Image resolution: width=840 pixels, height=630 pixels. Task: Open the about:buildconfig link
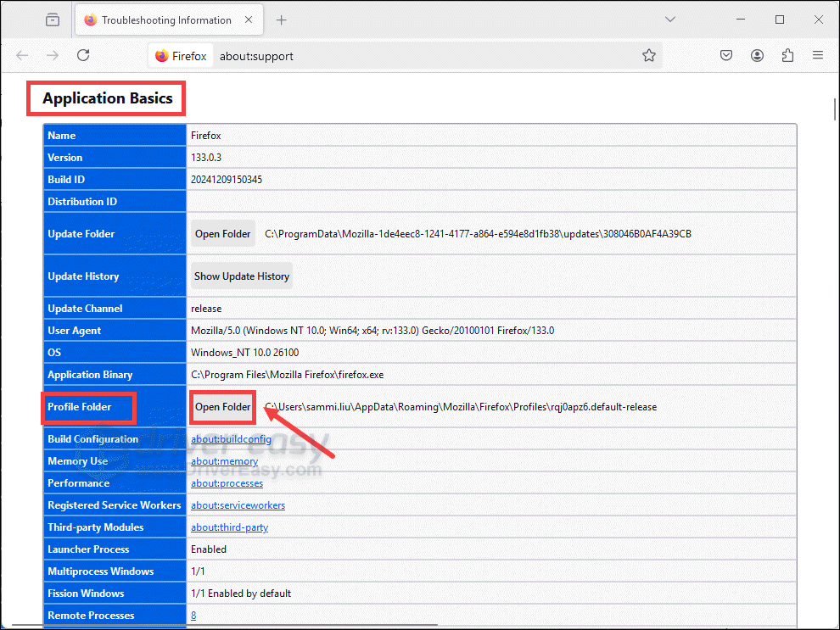click(231, 439)
